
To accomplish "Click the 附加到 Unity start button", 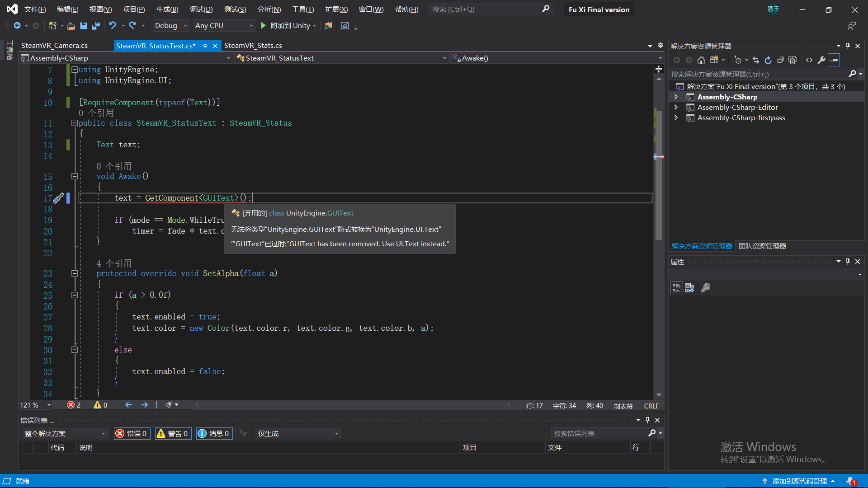I will [286, 26].
